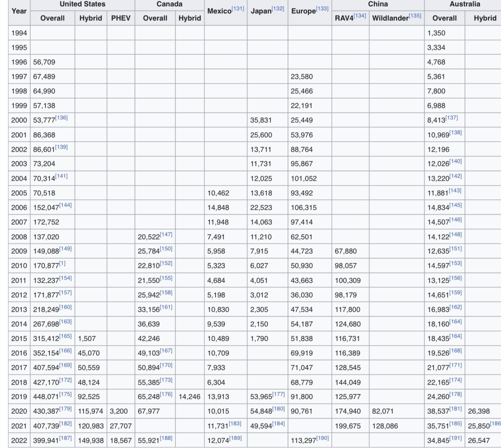This screenshot has height=448, width=501.
Task: Select PHEV value 27,707
Action: pos(121,426)
